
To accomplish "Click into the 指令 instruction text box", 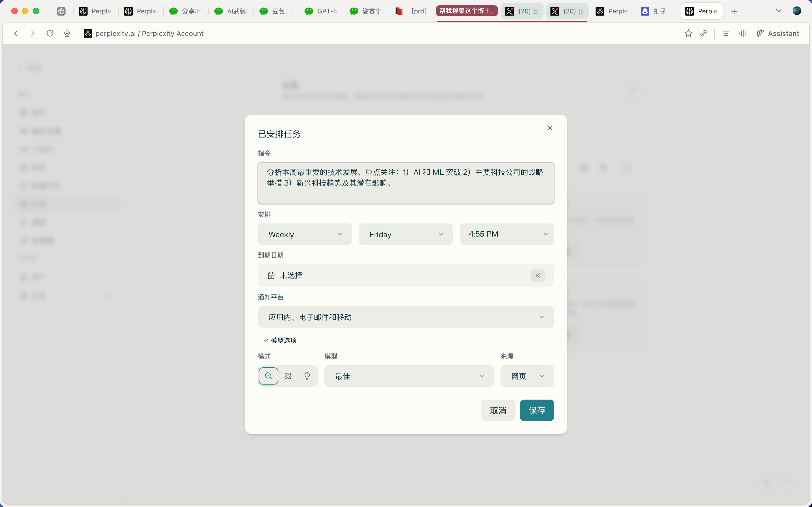I will (x=406, y=183).
